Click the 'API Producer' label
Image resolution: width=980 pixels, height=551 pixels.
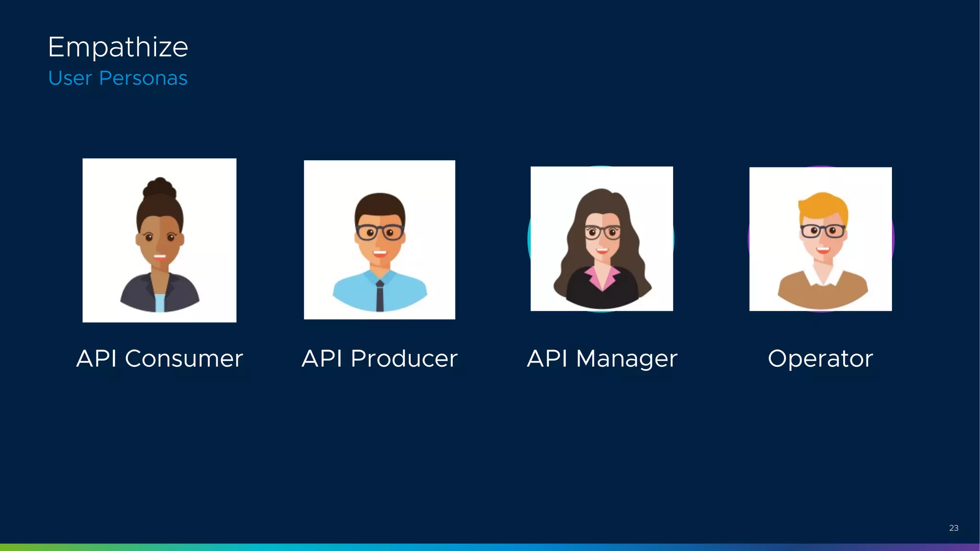point(379,359)
